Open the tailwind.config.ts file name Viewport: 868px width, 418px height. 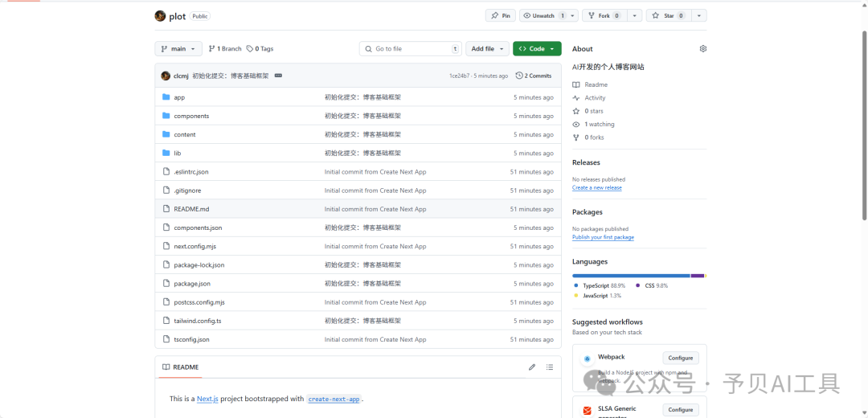[x=199, y=321]
